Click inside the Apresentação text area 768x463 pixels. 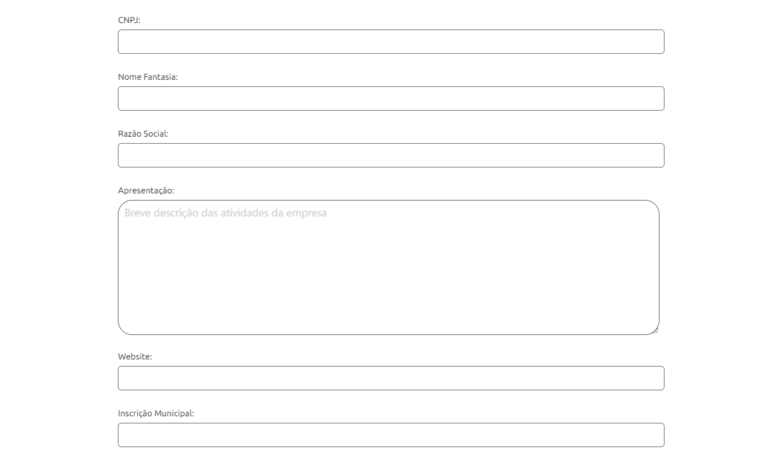pyautogui.click(x=388, y=268)
